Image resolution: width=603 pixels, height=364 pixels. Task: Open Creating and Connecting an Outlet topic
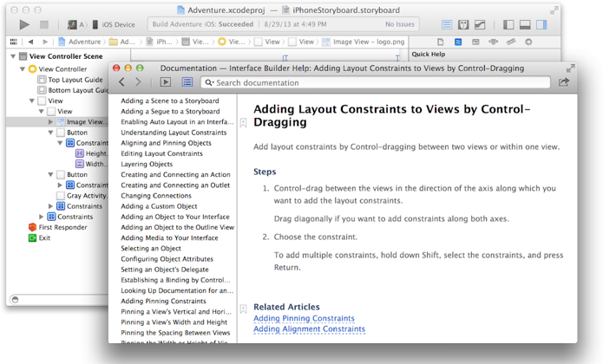point(175,185)
